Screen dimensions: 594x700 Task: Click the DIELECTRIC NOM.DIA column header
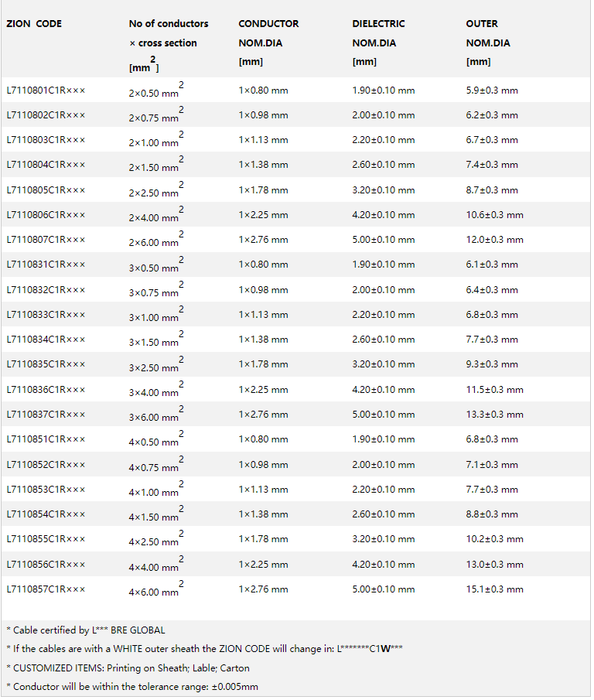[378, 24]
